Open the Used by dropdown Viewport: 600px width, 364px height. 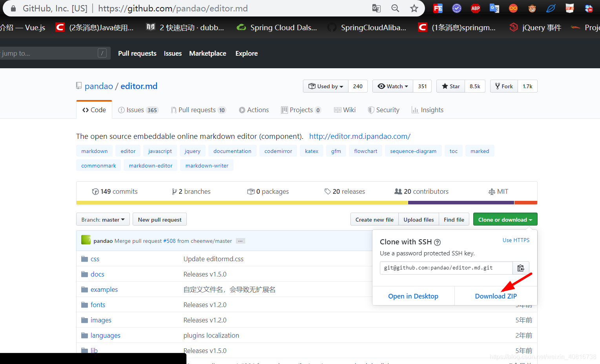326,86
